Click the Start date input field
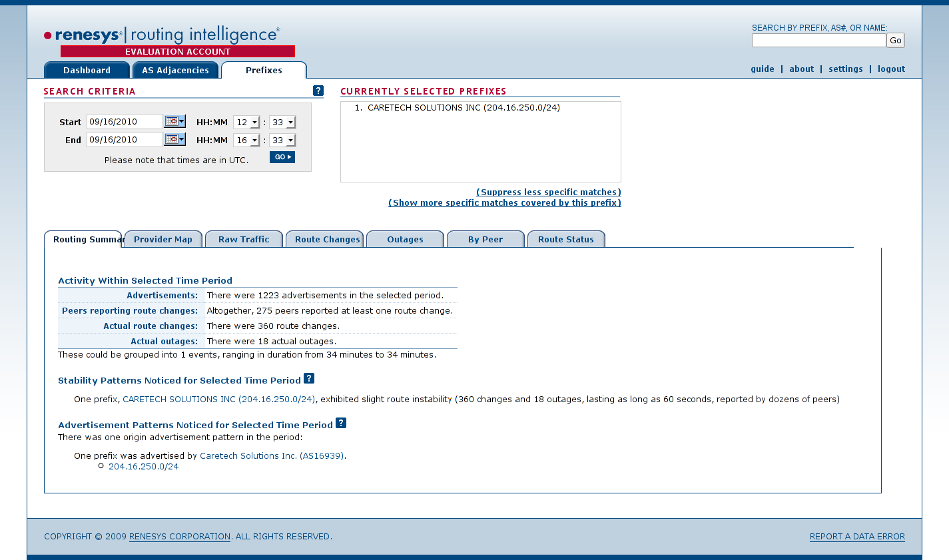The image size is (949, 560). click(x=125, y=122)
